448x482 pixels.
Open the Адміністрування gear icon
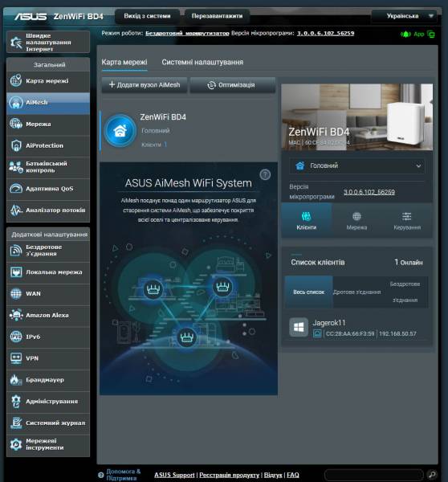[x=16, y=402]
